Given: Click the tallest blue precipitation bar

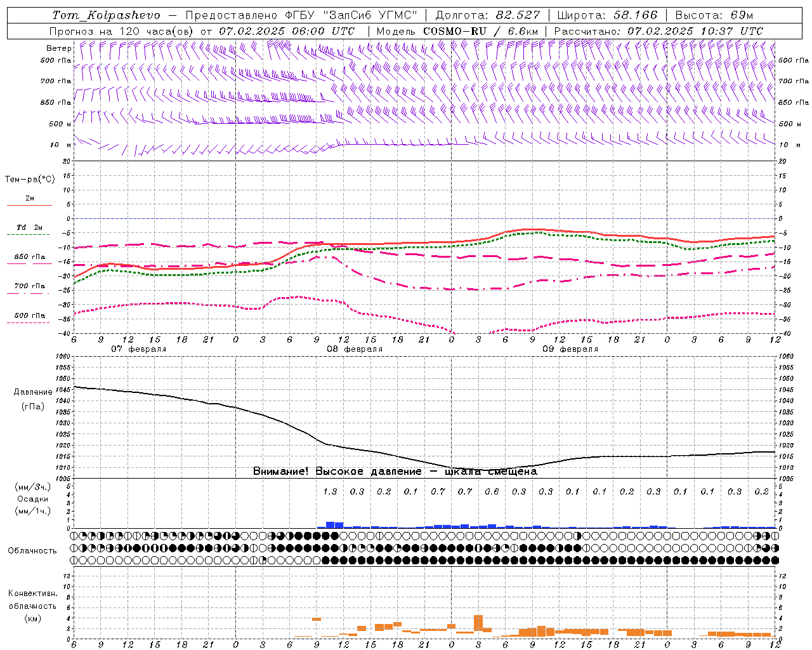Looking at the screenshot, I should [x=330, y=525].
